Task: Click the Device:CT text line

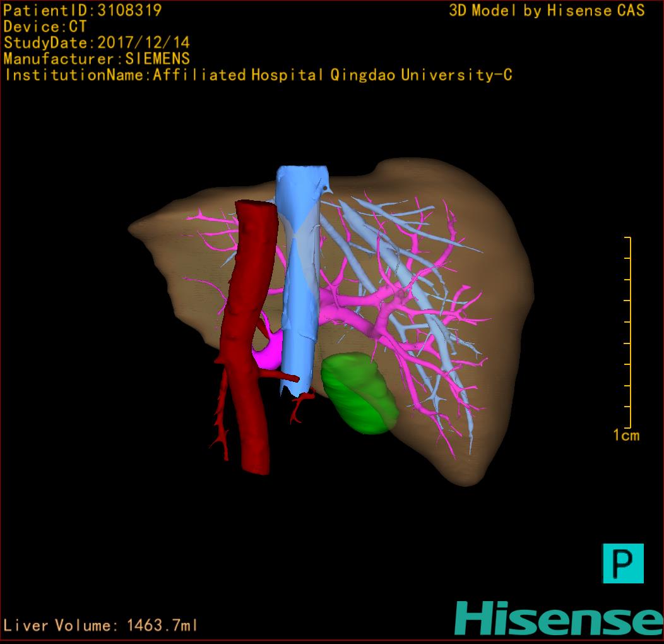Action: click(x=45, y=27)
